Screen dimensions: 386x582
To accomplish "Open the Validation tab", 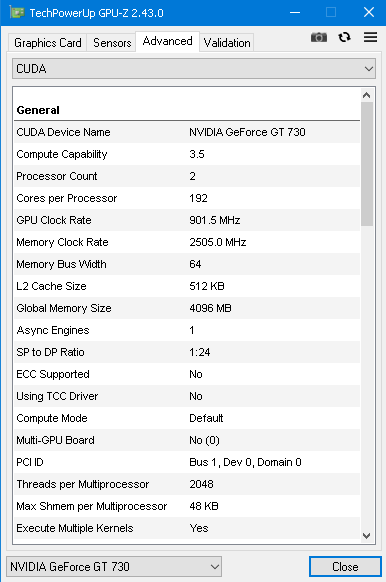I will click(x=227, y=43).
